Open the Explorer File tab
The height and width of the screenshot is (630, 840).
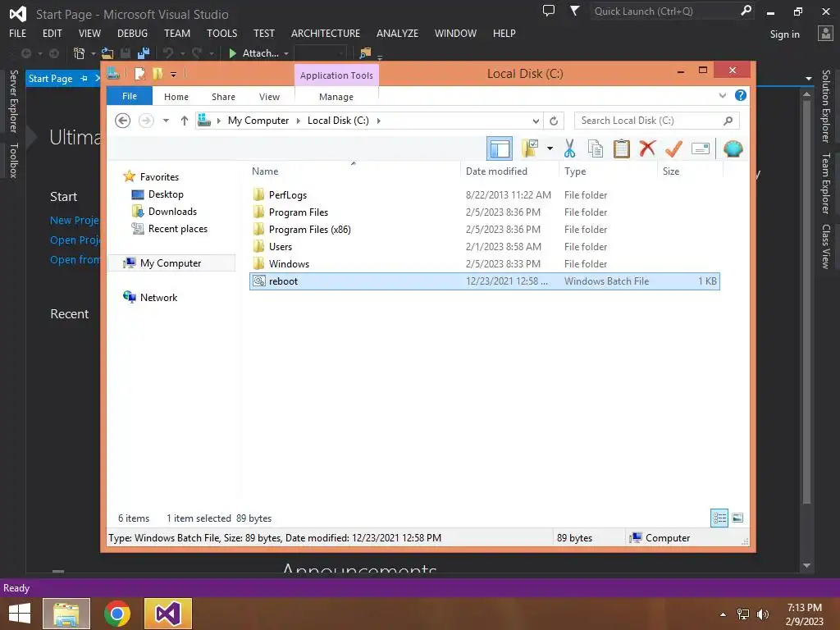click(x=130, y=96)
